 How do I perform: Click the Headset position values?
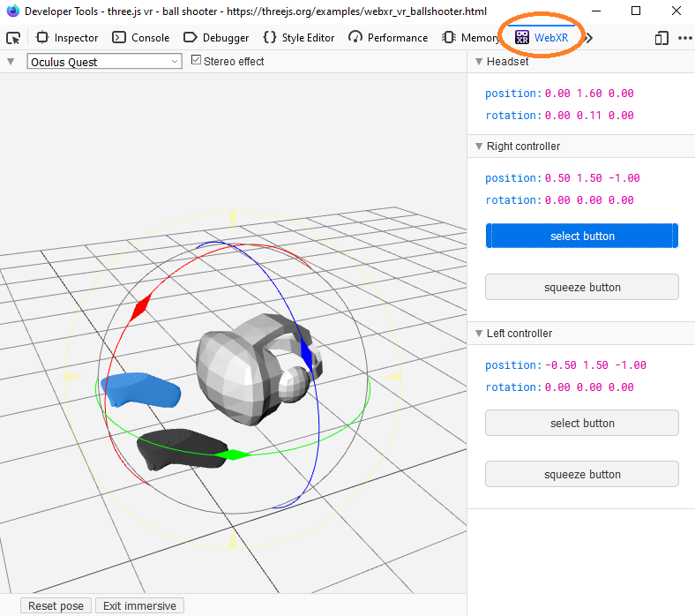click(x=589, y=94)
